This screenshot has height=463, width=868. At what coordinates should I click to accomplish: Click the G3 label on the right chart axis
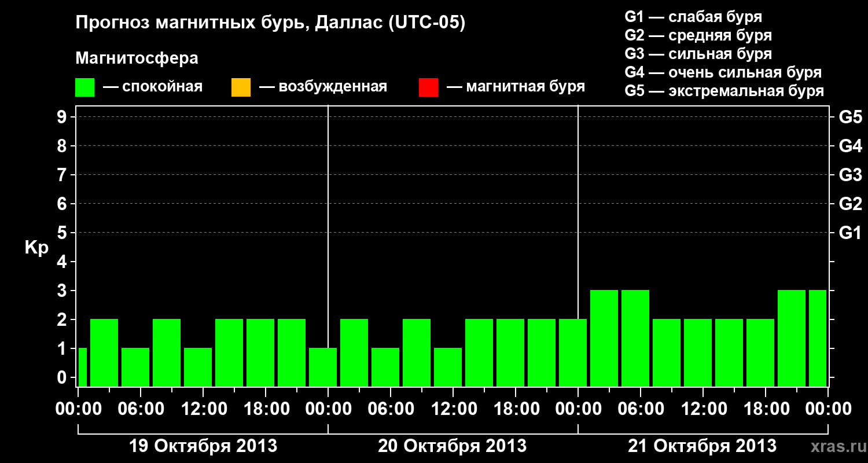pyautogui.click(x=850, y=175)
